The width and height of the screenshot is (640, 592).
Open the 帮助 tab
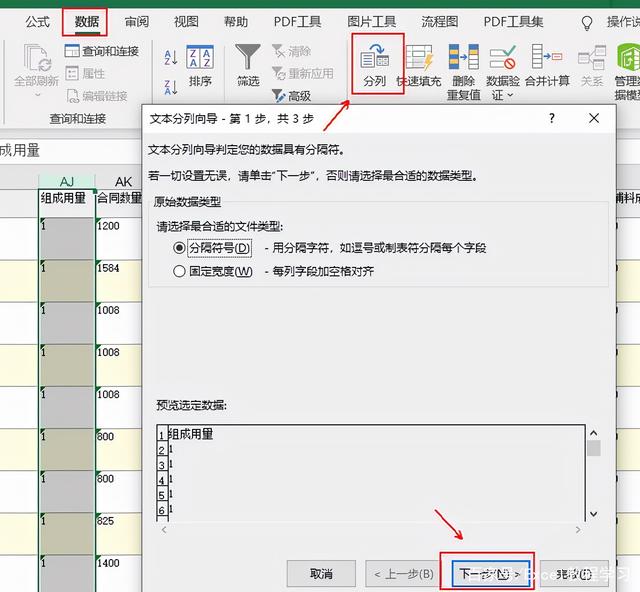coord(236,22)
